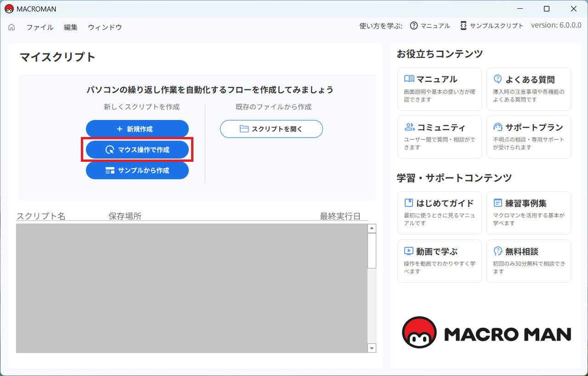Image resolution: width=588 pixels, height=376 pixels.
Task: Open the マニュアル link in top bar
Action: pyautogui.click(x=435, y=26)
